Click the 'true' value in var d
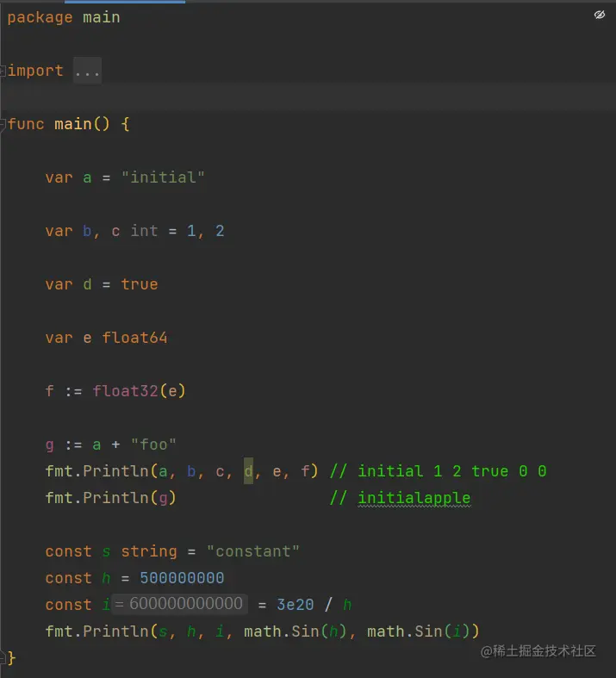 coord(140,284)
